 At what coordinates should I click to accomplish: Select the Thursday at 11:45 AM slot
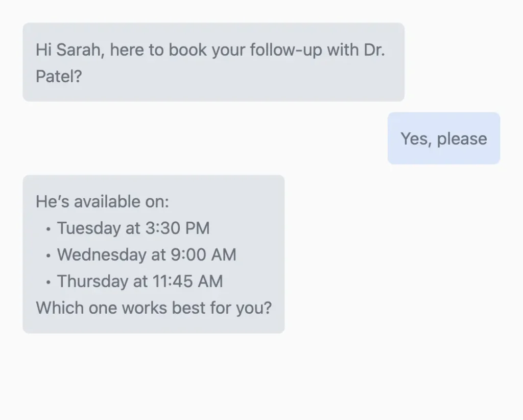(x=140, y=281)
